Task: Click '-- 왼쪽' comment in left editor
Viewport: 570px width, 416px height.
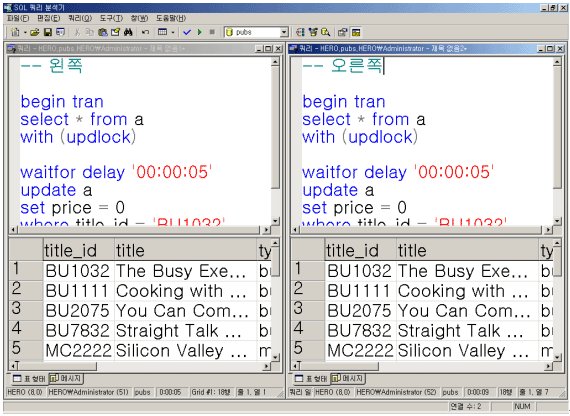Action: (x=52, y=66)
